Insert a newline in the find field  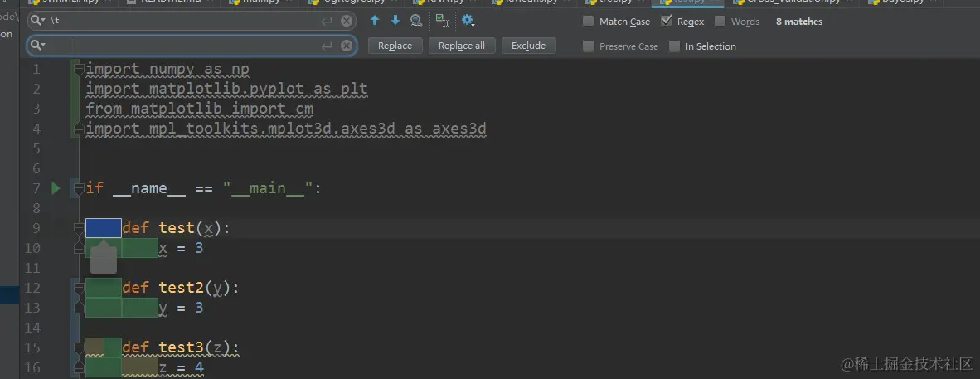[x=327, y=22]
